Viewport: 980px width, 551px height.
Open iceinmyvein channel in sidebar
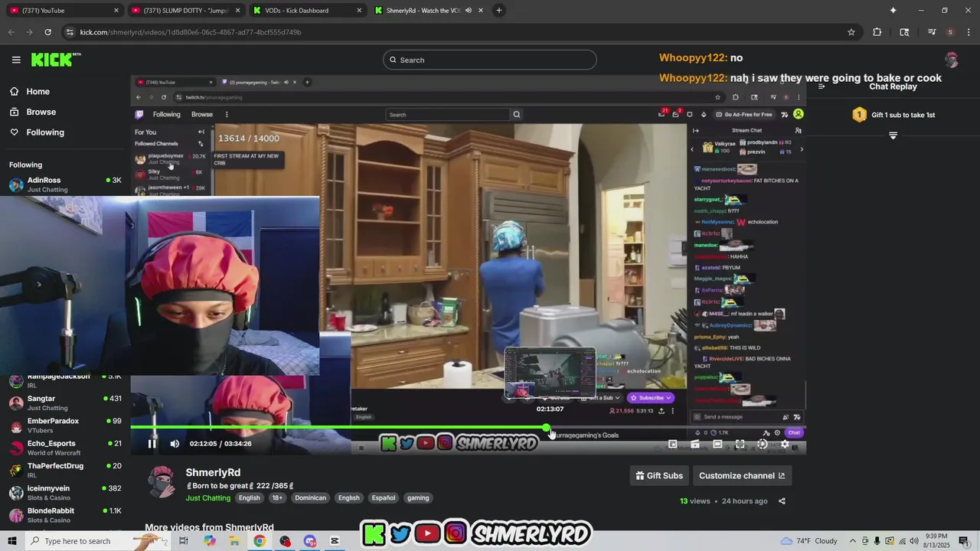click(x=65, y=492)
